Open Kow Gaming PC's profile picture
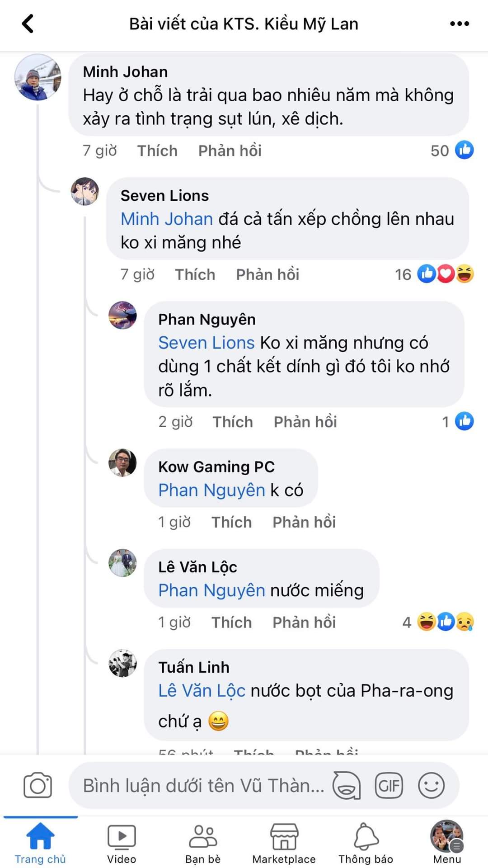The width and height of the screenshot is (488, 868). [x=122, y=462]
